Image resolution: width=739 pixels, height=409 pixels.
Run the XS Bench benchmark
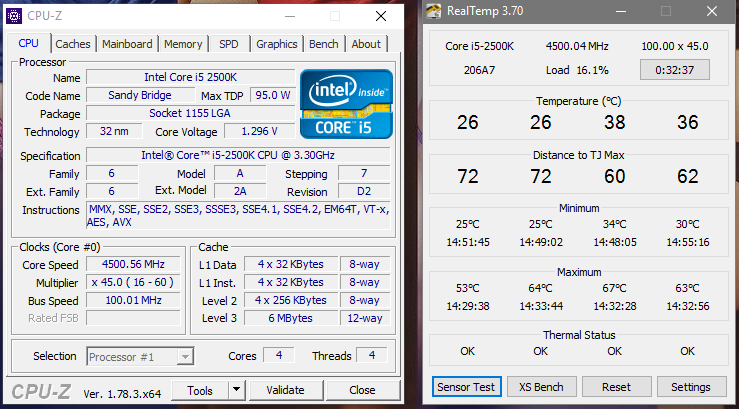coord(541,387)
